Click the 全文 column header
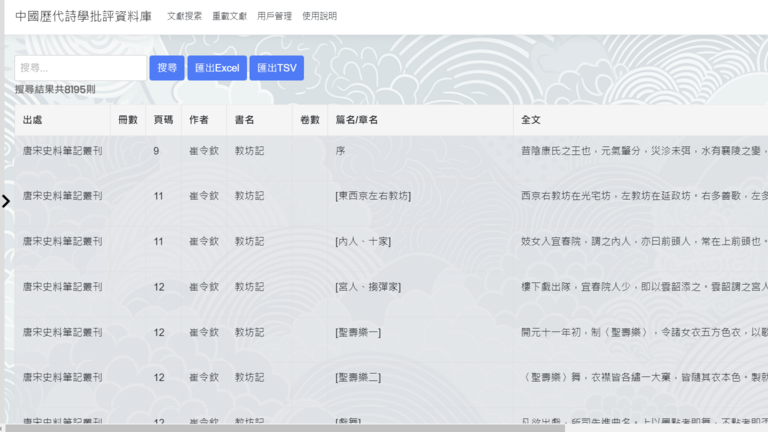 [531, 120]
